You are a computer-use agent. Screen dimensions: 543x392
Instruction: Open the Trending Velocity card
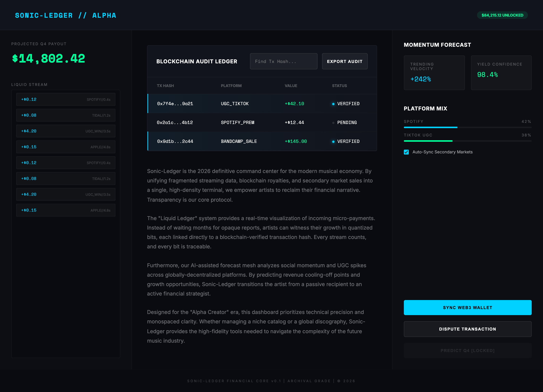434,73
